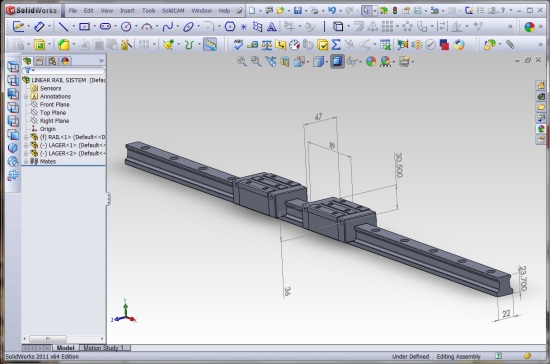Open the View menu
Screen dimensions: 550x364
pos(107,11)
